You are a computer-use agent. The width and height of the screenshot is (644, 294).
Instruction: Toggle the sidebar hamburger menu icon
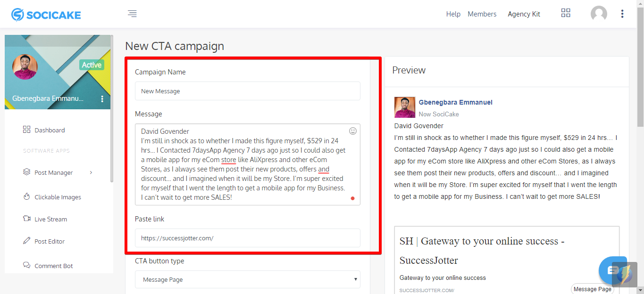point(132,14)
